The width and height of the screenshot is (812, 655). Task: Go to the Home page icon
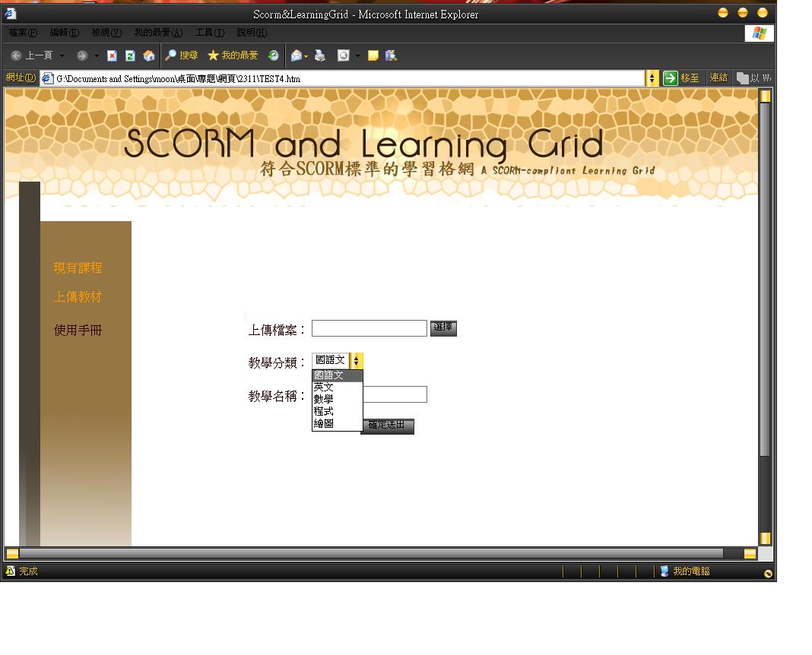coord(148,55)
